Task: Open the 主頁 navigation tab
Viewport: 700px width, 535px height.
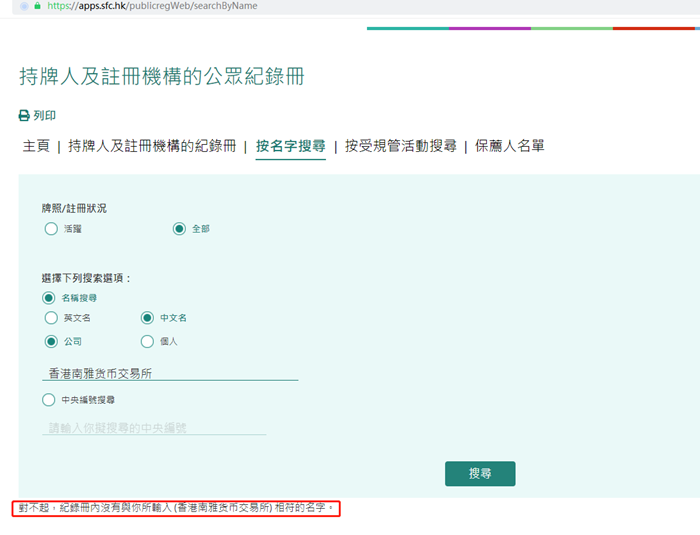Action: (x=36, y=146)
